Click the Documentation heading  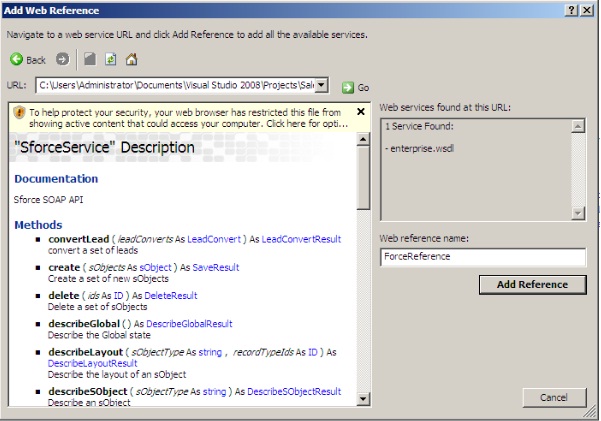[56, 179]
